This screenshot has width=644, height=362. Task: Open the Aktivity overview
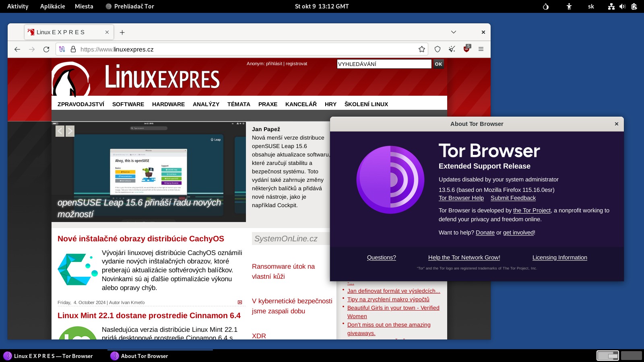18,6
